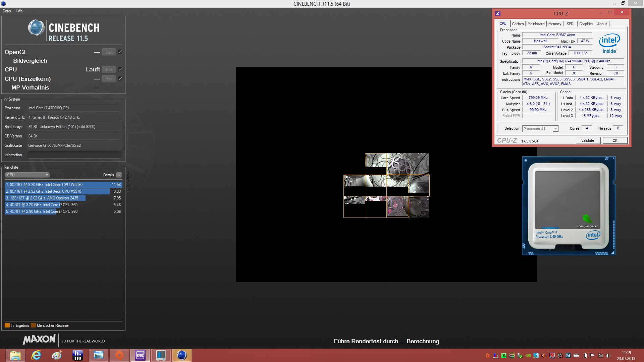This screenshot has width=644, height=362.
Task: Toggle the CPU test checkbox
Action: pos(120,69)
